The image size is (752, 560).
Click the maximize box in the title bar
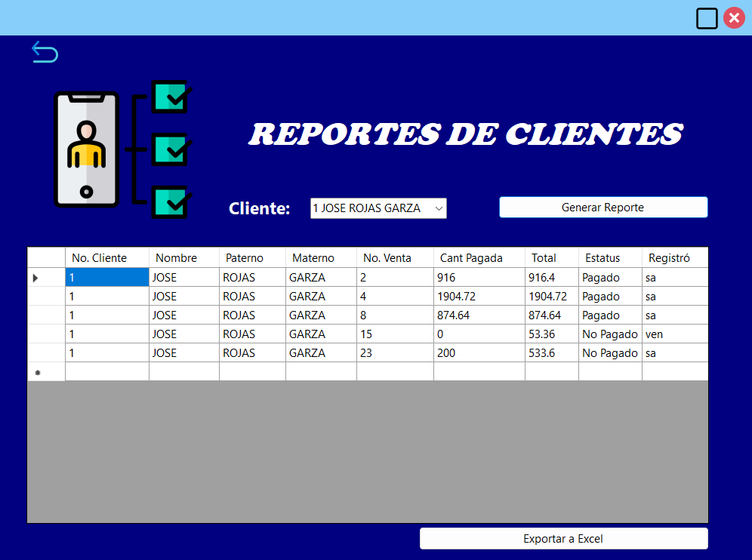[707, 18]
